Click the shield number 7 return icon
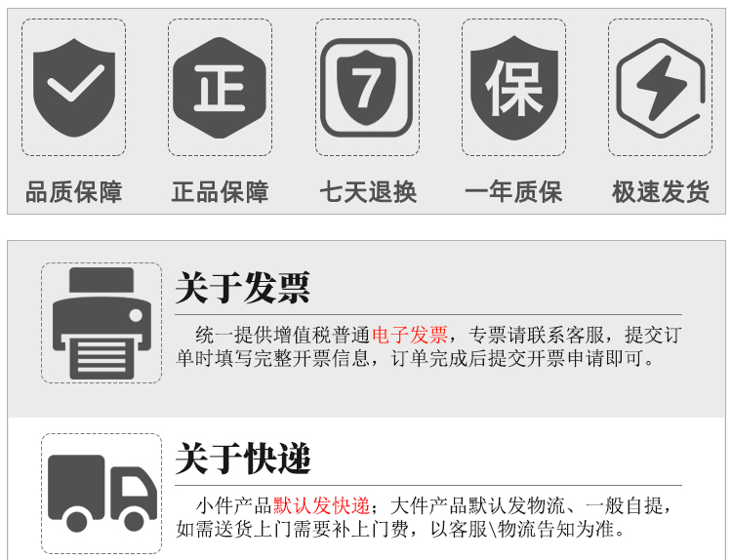The width and height of the screenshot is (732, 560). pyautogui.click(x=367, y=88)
